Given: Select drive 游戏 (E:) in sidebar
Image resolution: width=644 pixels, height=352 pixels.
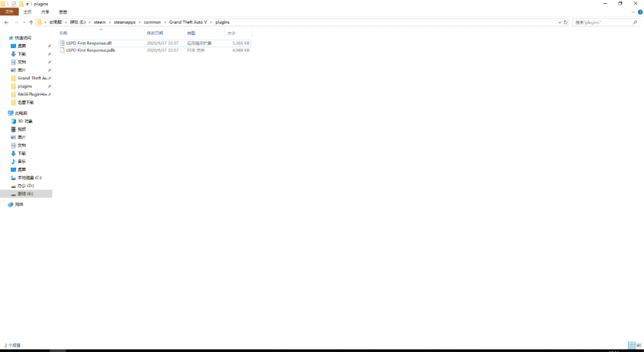Looking at the screenshot, I should pos(26,193).
